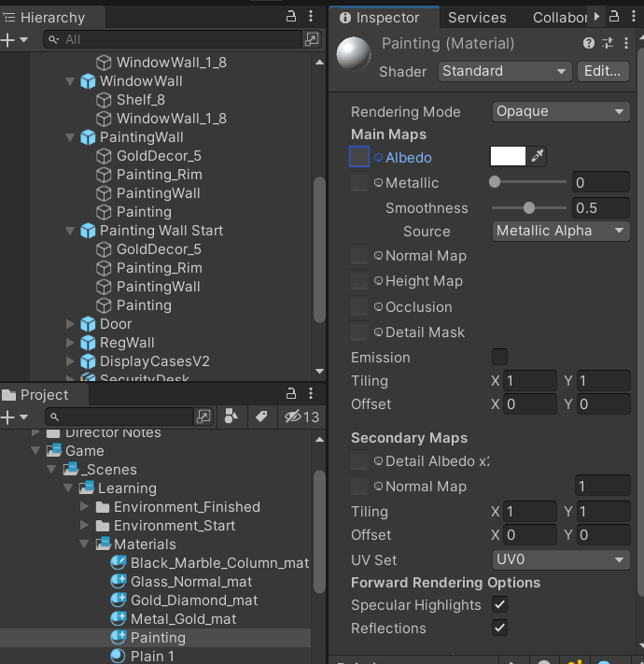Select Plain 1 material icon

pos(118,656)
